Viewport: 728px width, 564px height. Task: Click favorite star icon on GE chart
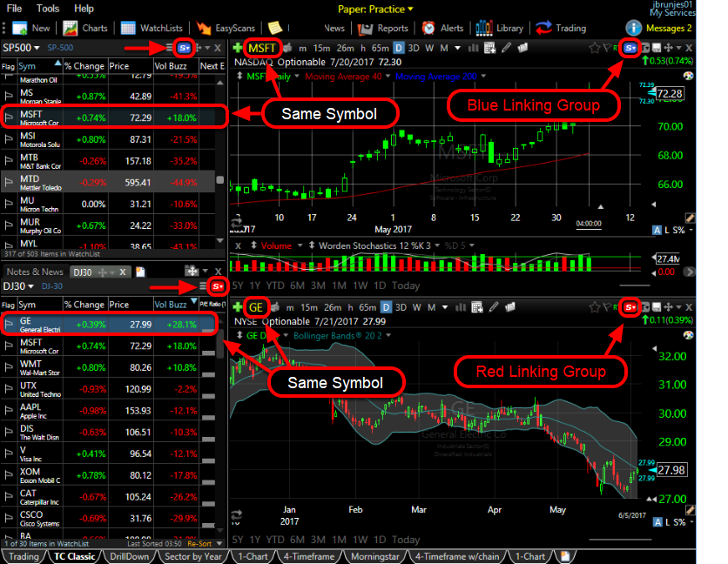coord(594,307)
